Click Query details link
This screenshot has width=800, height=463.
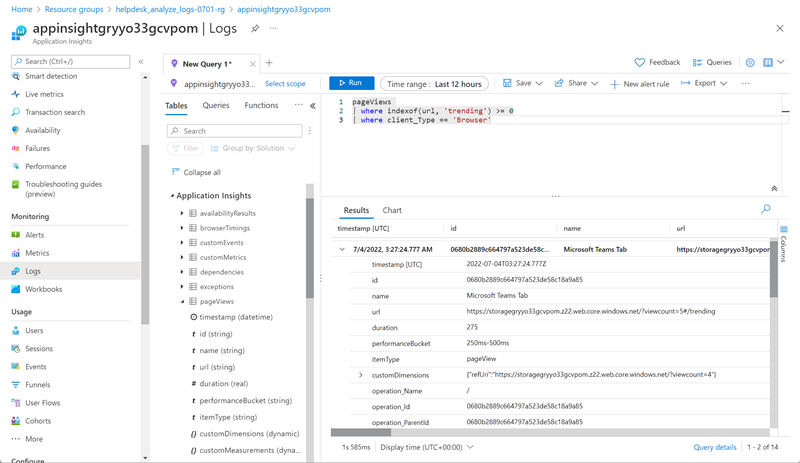click(x=715, y=447)
